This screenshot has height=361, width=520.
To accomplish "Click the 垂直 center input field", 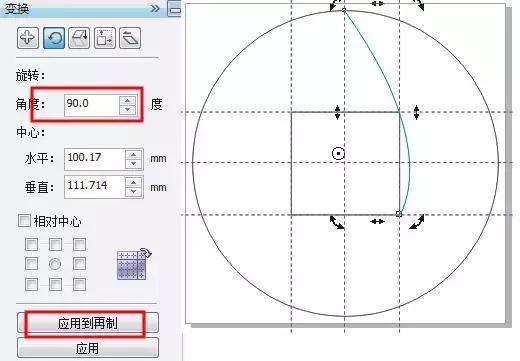I will click(x=95, y=187).
